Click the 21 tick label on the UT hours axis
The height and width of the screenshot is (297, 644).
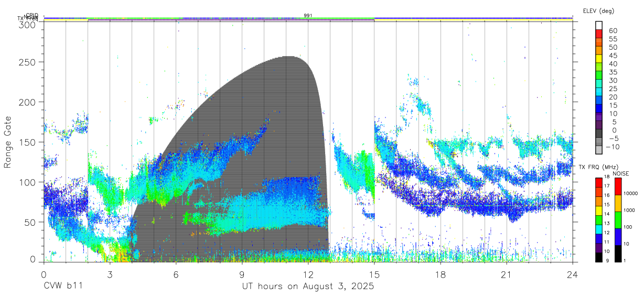506,274
